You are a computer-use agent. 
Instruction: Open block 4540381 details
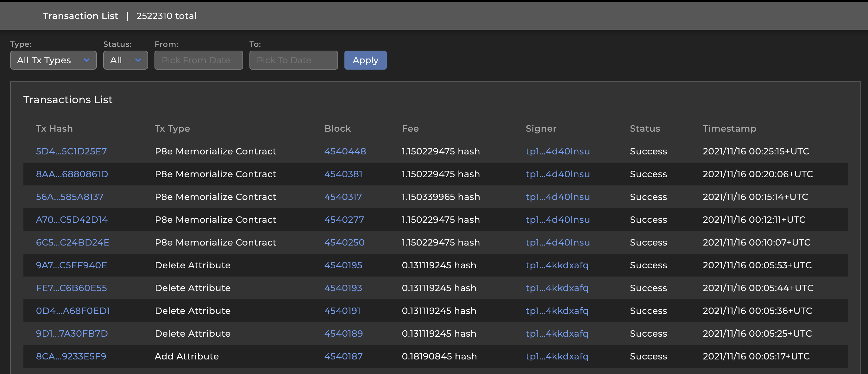click(343, 174)
